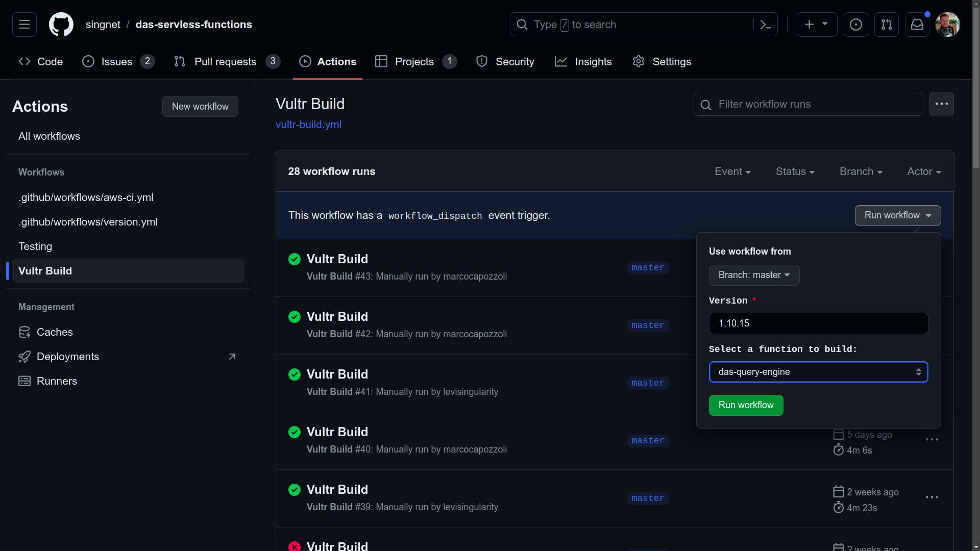Go to the GitHub homepage logo
The width and height of the screenshot is (980, 551).
(x=61, y=24)
